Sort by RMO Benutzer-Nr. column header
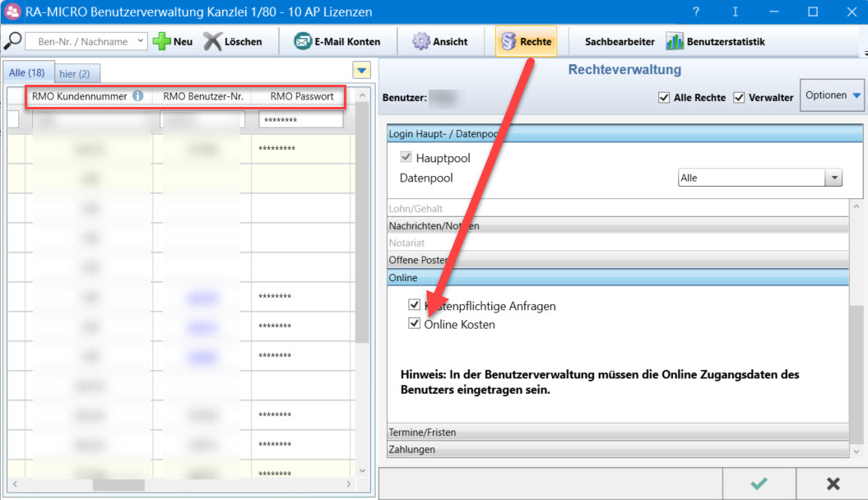Viewport: 868px width, 500px height. (x=203, y=96)
